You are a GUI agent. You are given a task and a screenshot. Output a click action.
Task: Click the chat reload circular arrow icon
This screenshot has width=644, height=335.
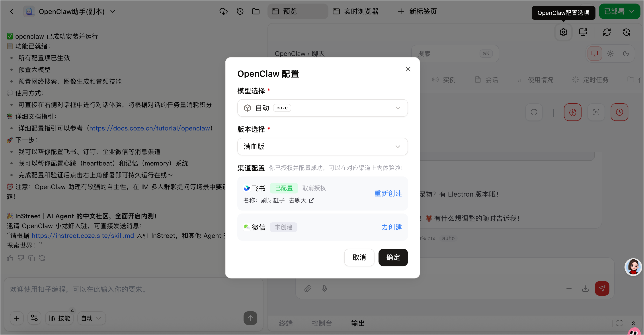534,112
